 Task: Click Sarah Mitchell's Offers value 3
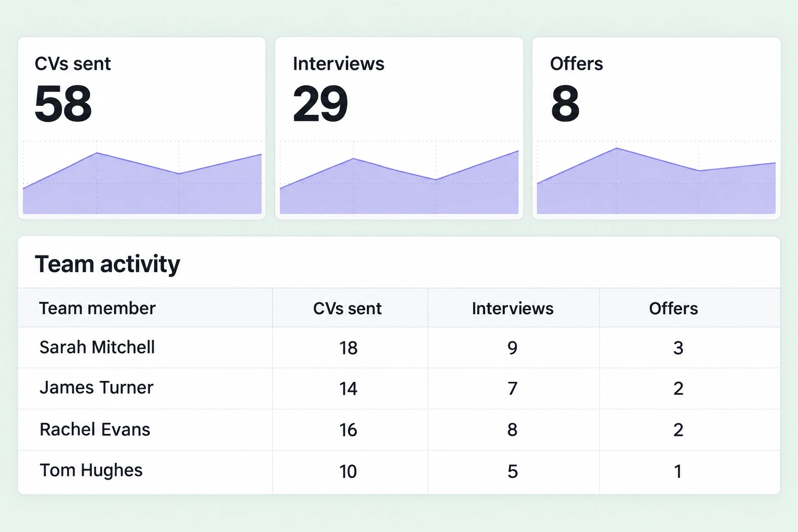tap(678, 348)
